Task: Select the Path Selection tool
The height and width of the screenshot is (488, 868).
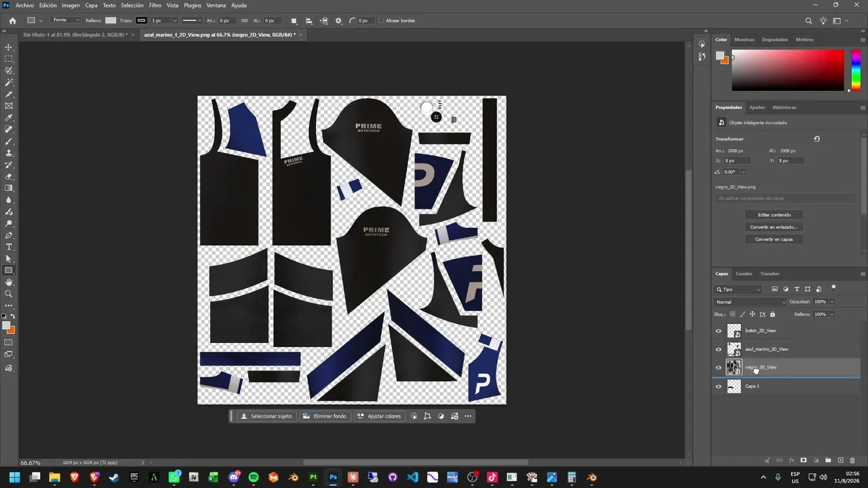Action: [9, 258]
